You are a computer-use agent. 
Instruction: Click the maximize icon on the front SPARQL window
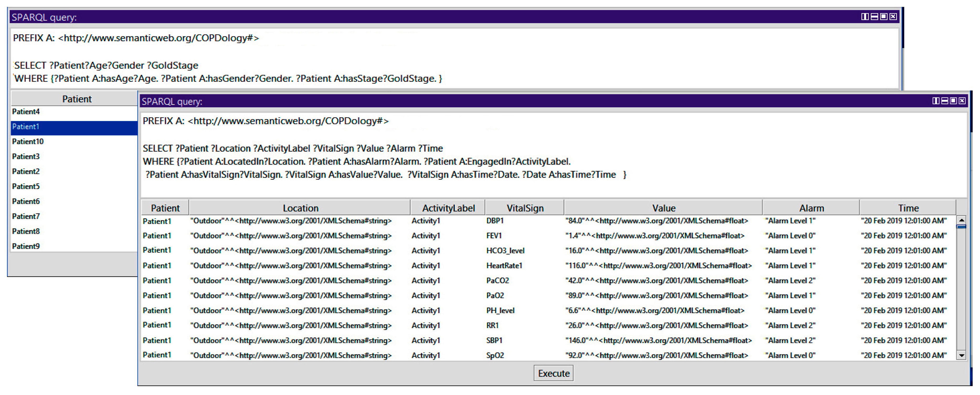954,101
